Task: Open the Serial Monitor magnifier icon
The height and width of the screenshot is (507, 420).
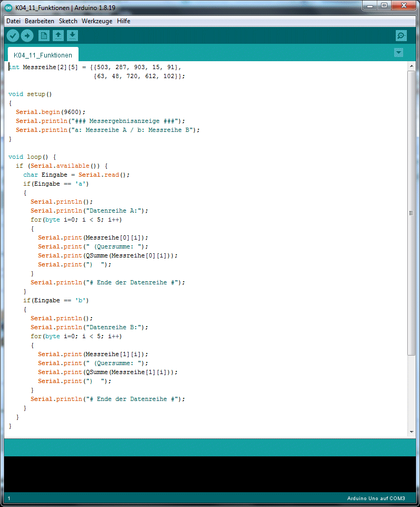Action: point(401,35)
